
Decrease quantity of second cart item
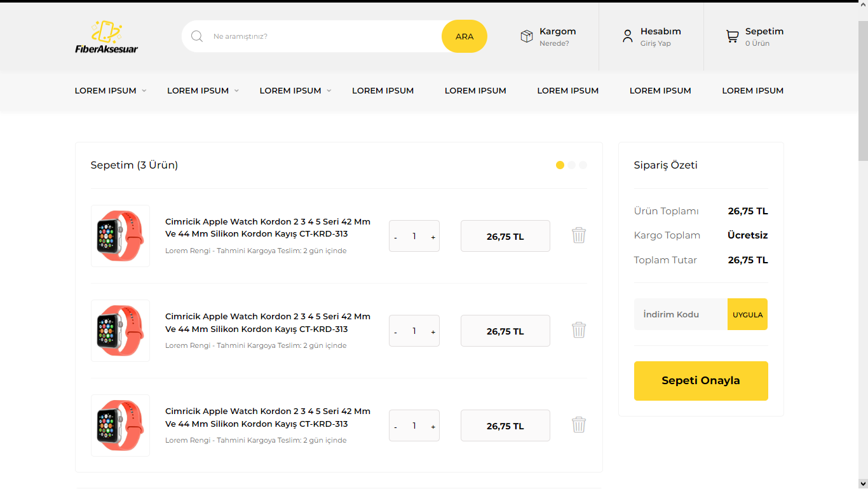[x=395, y=332]
